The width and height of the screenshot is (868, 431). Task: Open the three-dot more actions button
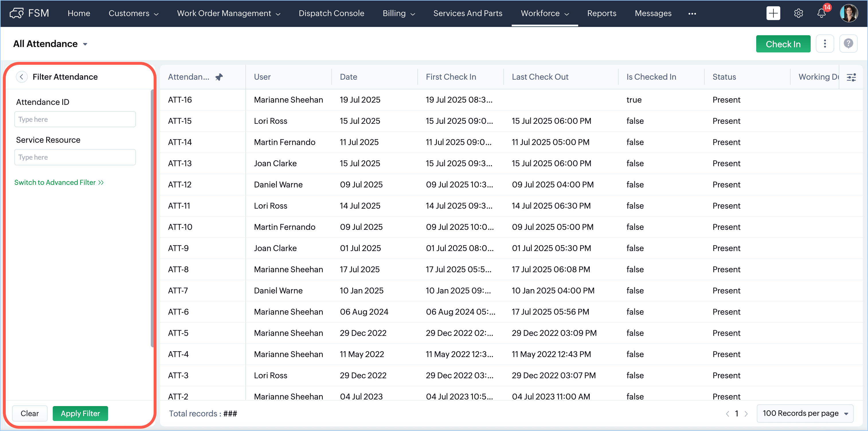point(825,44)
